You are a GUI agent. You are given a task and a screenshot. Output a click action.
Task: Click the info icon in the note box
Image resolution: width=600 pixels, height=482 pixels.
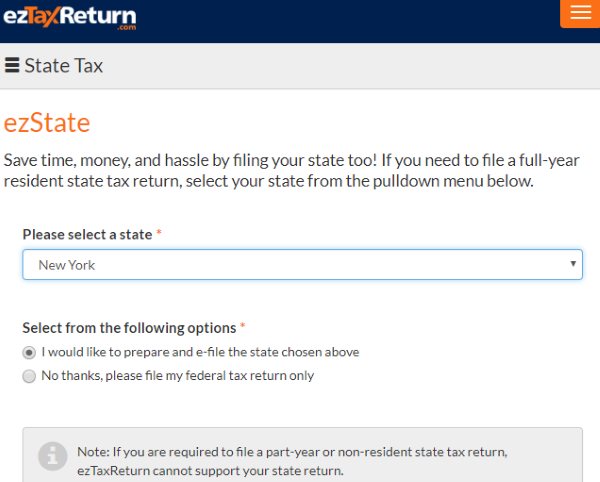(52, 457)
